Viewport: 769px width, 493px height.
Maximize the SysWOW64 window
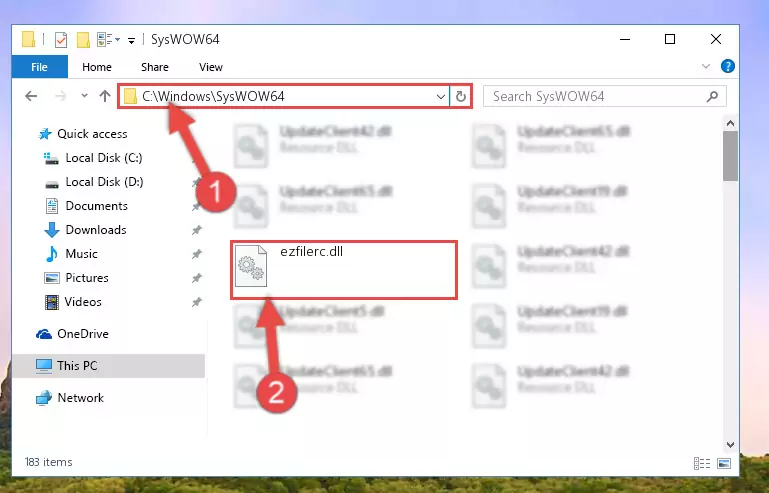[x=670, y=39]
